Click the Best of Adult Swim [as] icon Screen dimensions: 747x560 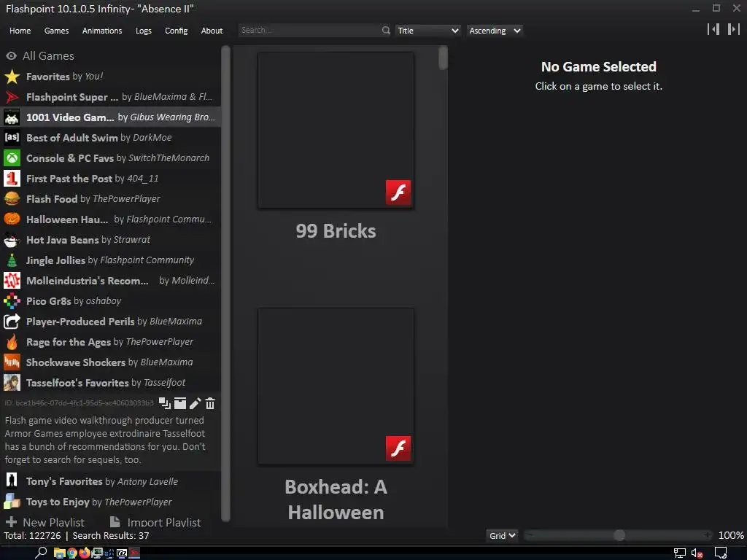coord(12,138)
